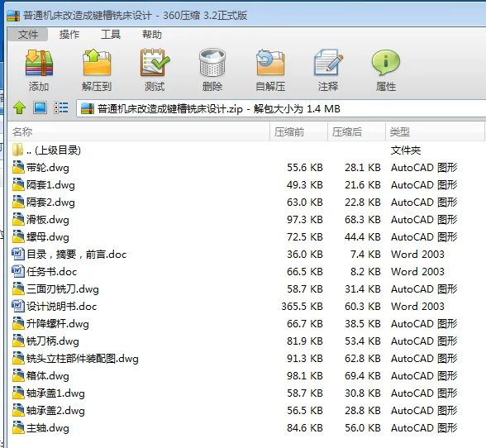Click 62.8 KB compressed size of 装配图
The width and height of the screenshot is (486, 448).
pyautogui.click(x=363, y=359)
